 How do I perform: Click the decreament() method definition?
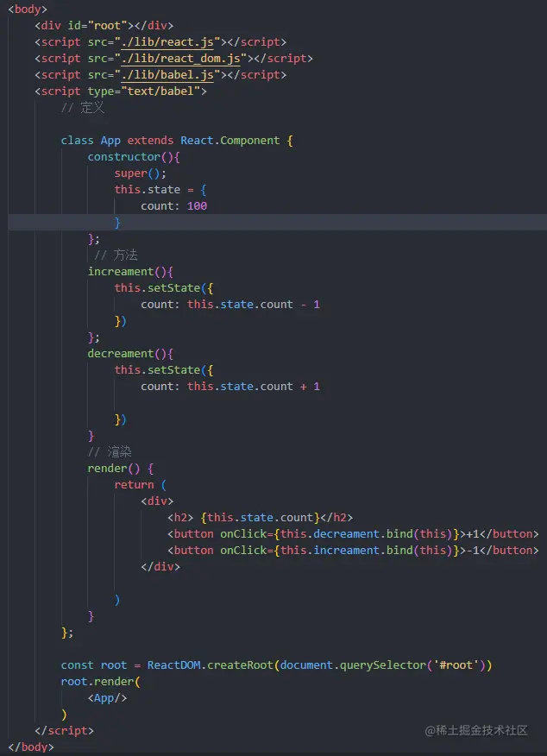pyautogui.click(x=130, y=354)
